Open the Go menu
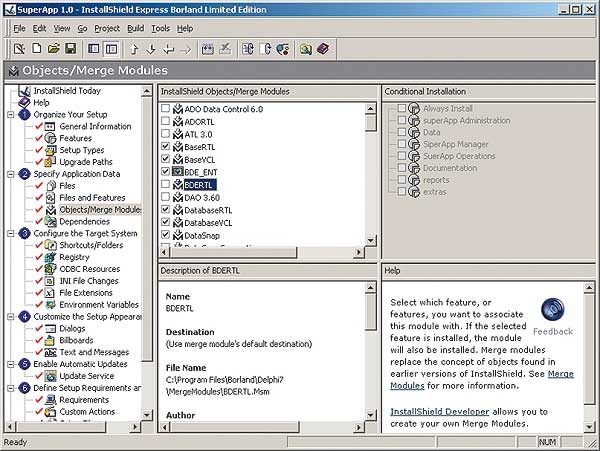Image resolution: width=600 pixels, height=451 pixels. 82,28
